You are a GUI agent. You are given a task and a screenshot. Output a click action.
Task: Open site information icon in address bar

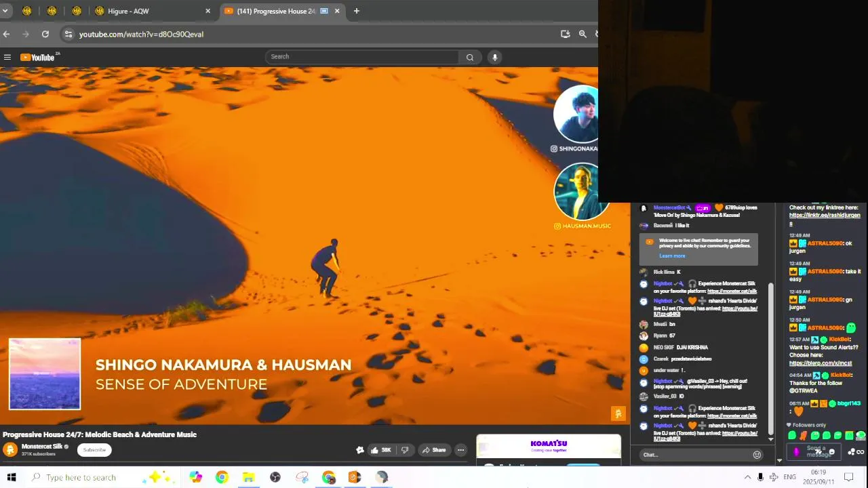click(68, 34)
